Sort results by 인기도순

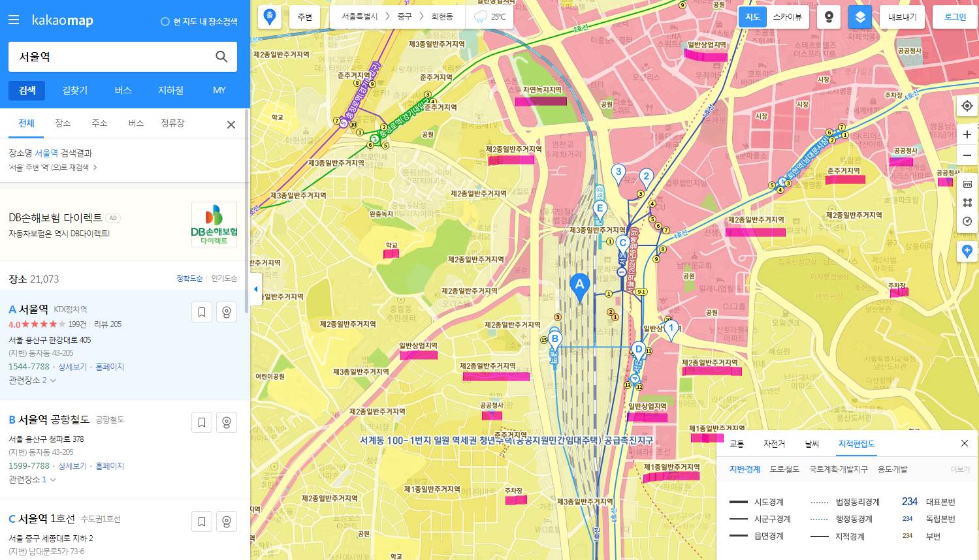pyautogui.click(x=224, y=279)
